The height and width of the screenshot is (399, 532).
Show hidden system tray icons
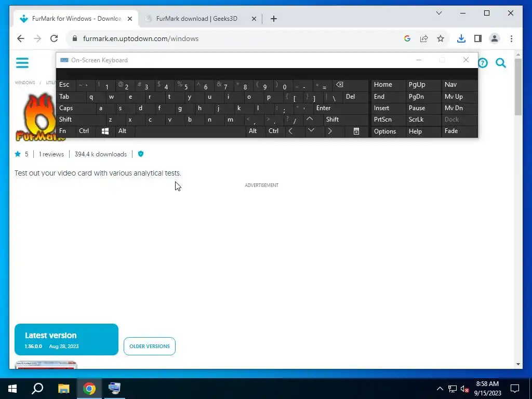(440, 389)
